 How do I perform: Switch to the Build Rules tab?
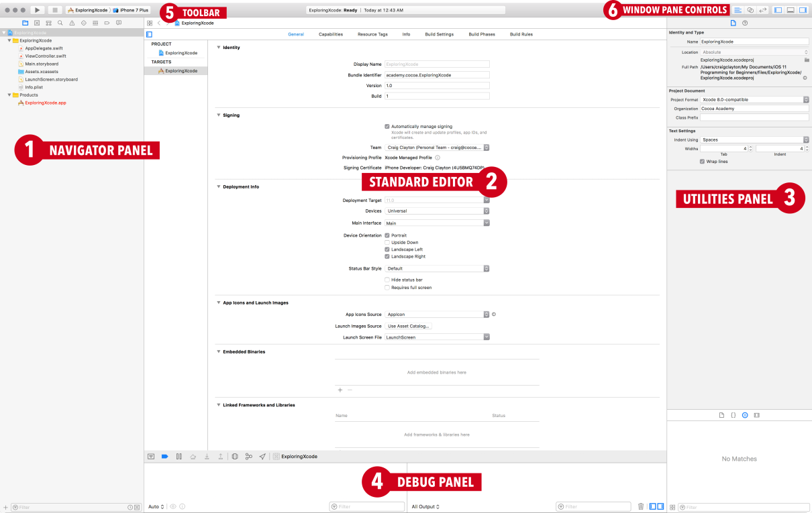(521, 34)
